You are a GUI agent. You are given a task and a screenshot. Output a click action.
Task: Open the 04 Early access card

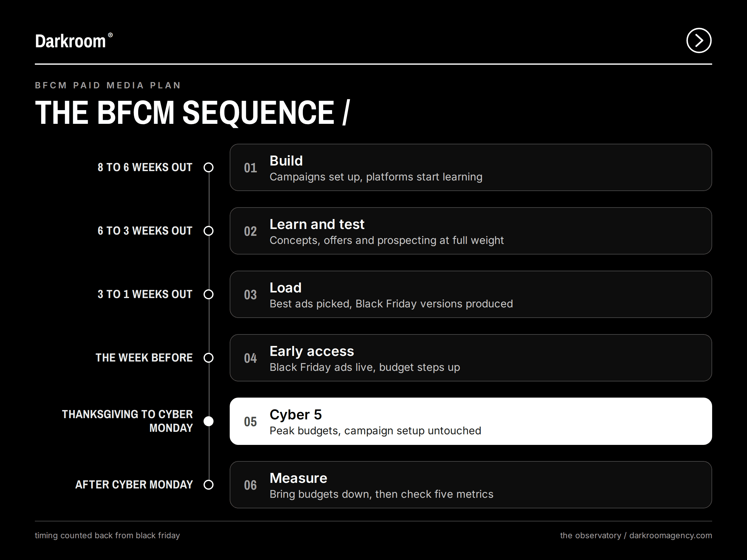click(471, 358)
